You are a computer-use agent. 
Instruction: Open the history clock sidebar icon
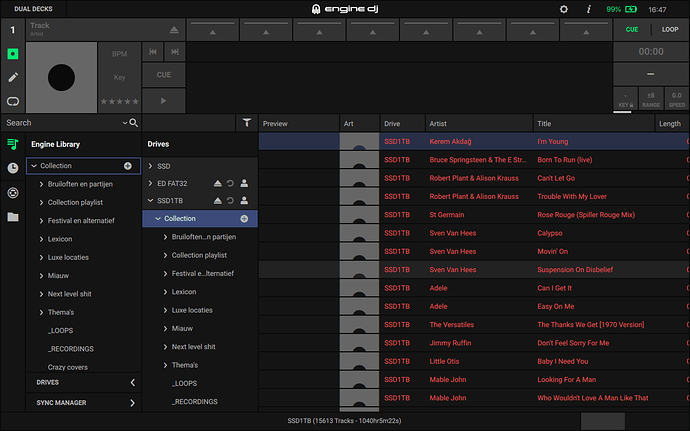click(x=13, y=168)
